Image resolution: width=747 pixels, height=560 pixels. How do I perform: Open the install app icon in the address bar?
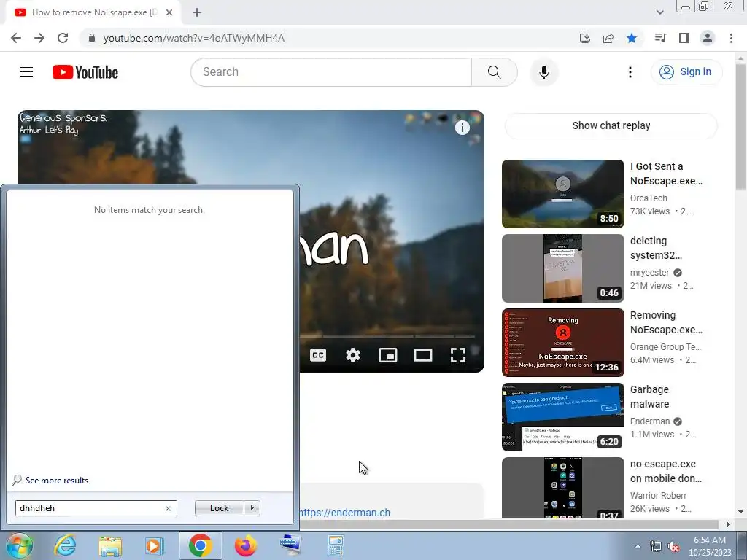tap(584, 38)
